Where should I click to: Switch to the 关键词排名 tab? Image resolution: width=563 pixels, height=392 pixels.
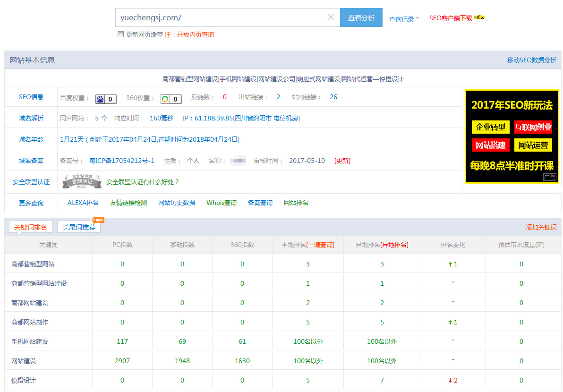click(31, 227)
